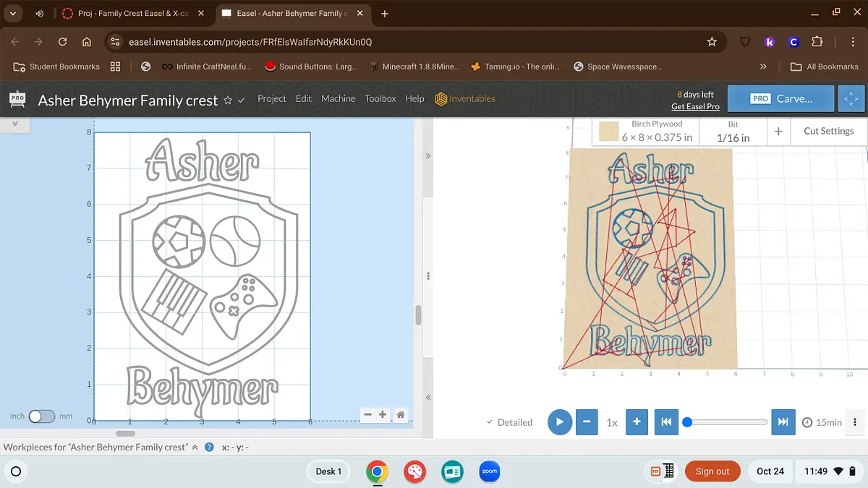Viewport: 868px width, 488px height.
Task: Favorite the project with star icon
Action: point(228,100)
